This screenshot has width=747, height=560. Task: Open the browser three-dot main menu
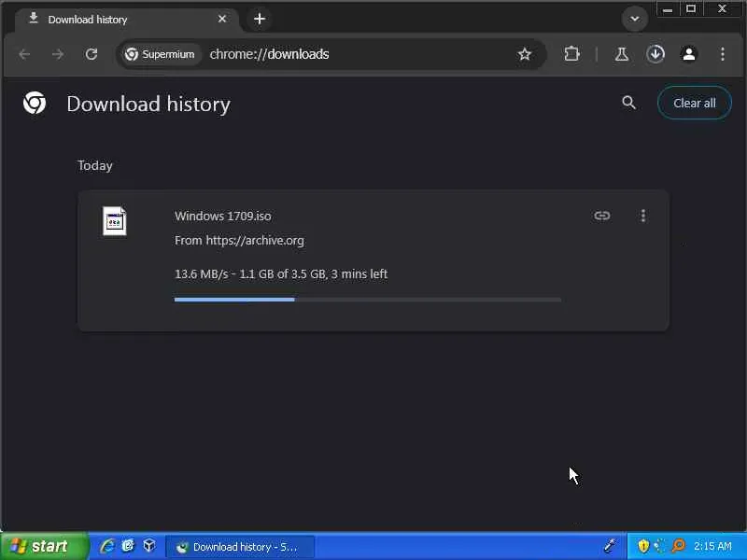tap(723, 54)
